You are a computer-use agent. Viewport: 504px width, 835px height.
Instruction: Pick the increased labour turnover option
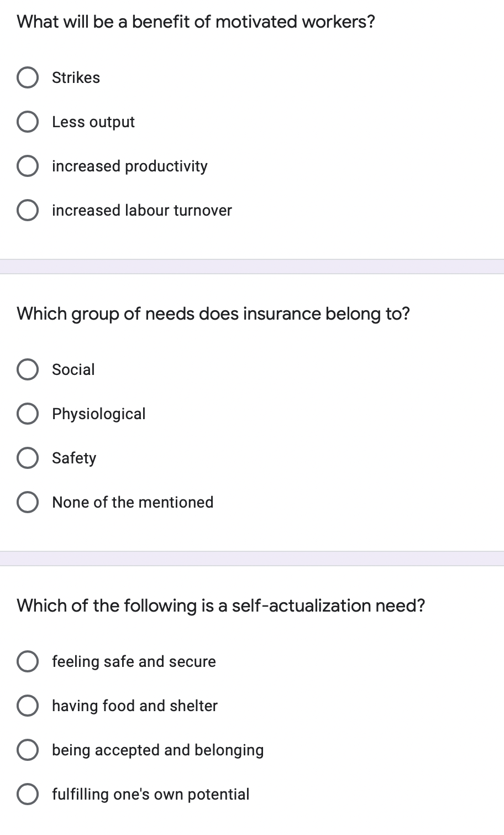(28, 210)
